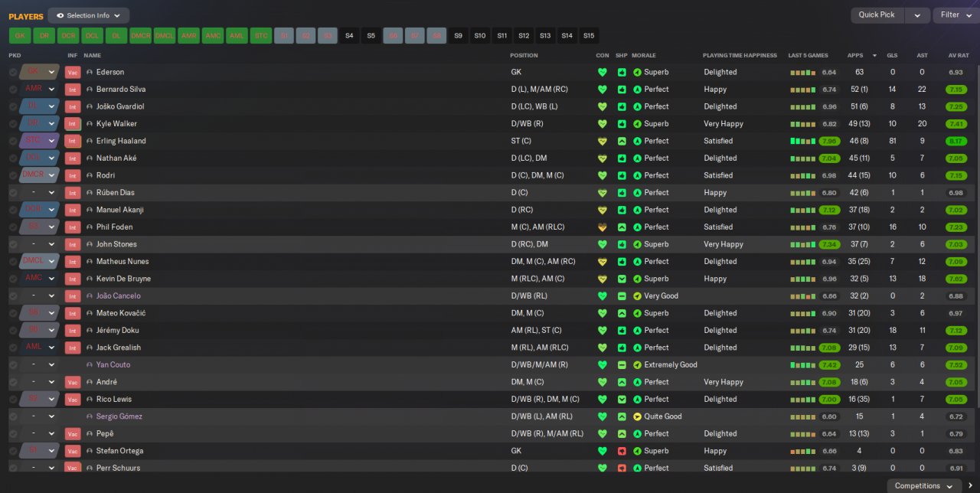980x493 pixels.
Task: Click Perr Schuurs' red sharpness icon
Action: pyautogui.click(x=622, y=469)
